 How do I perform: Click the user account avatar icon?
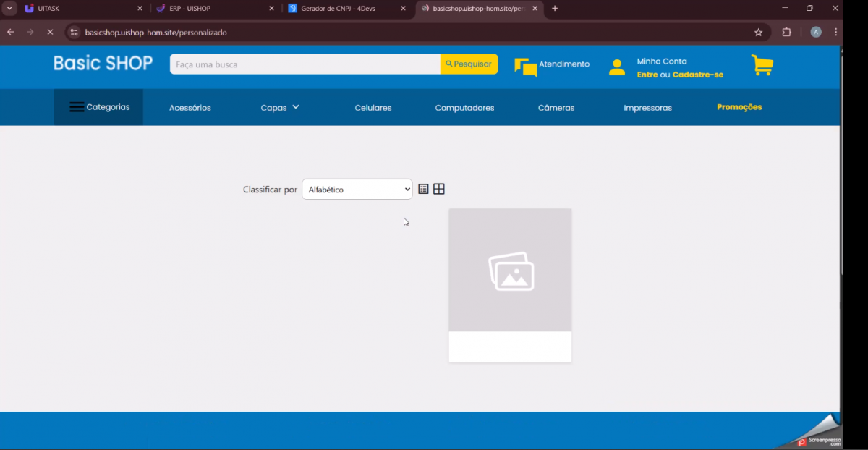616,67
